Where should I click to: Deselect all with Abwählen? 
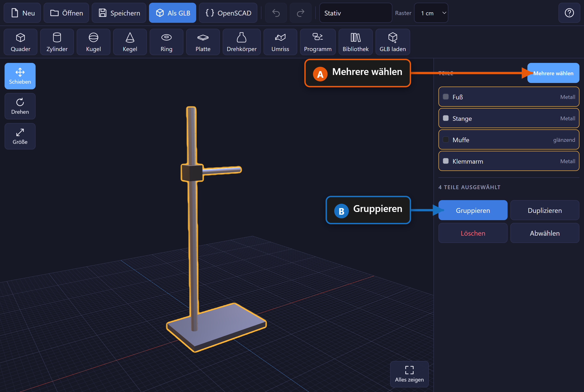[545, 233]
